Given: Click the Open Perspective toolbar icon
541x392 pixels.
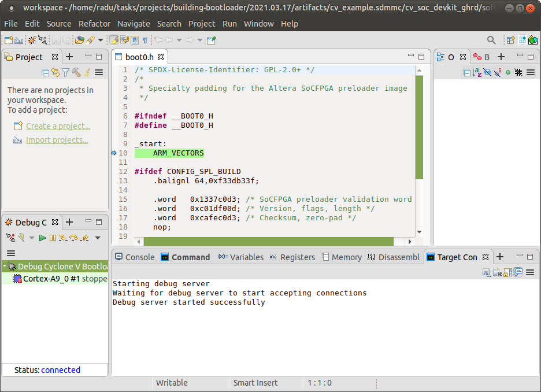Looking at the screenshot, I should [x=510, y=40].
